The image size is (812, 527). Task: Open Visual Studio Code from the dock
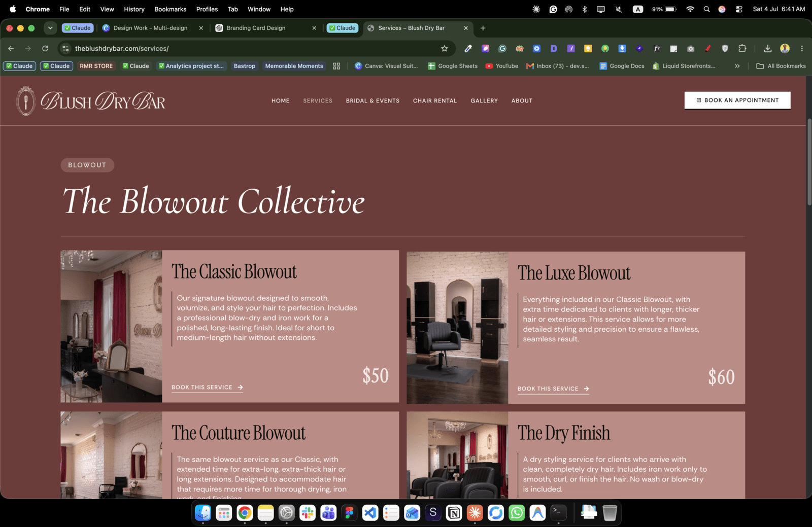point(370,513)
